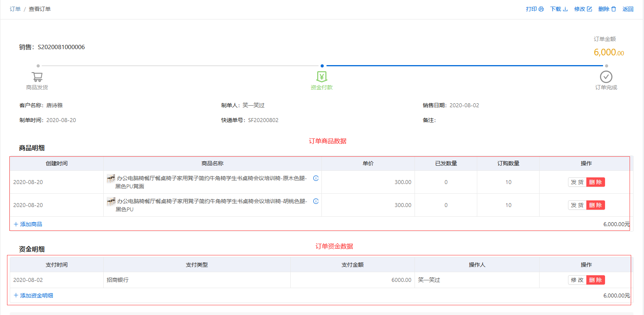Delete the 招商银行 payment row
The width and height of the screenshot is (644, 315).
(596, 280)
